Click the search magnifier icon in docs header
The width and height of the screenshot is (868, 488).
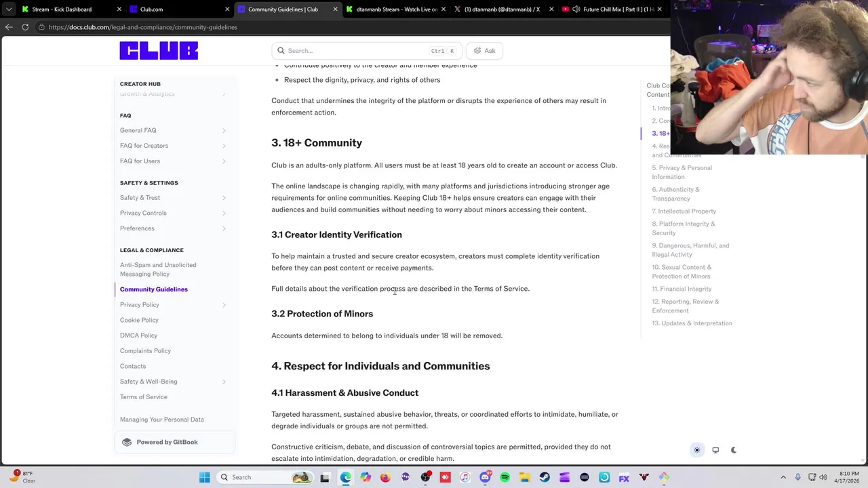[281, 51]
